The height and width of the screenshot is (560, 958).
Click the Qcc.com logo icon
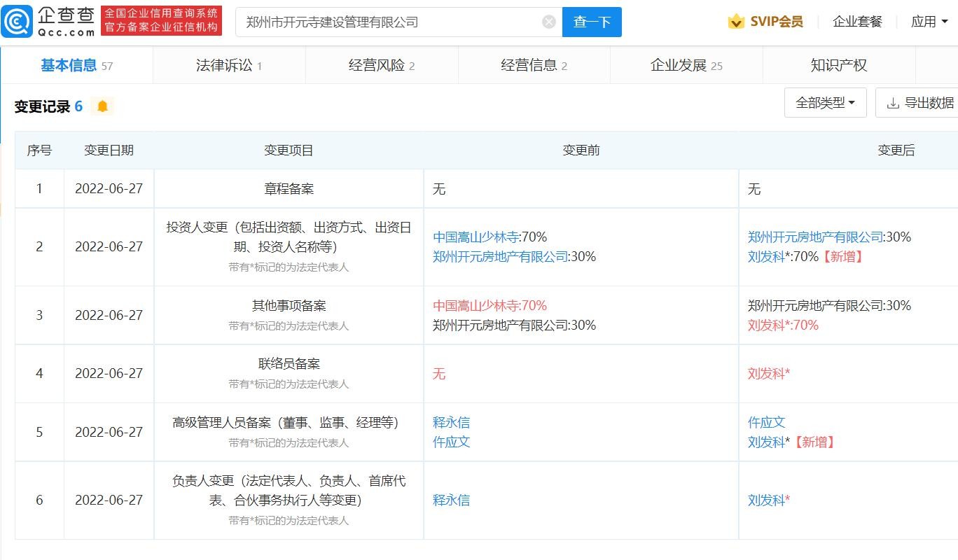point(16,22)
